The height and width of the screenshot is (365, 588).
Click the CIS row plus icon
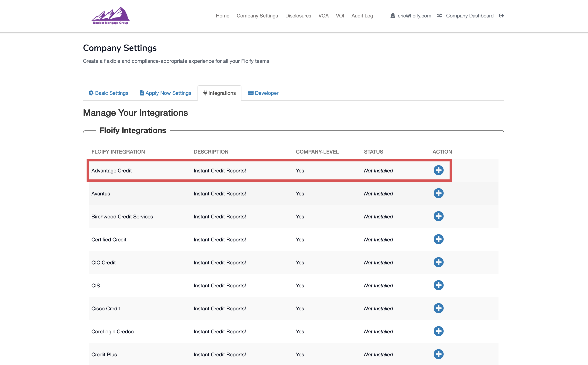(438, 285)
